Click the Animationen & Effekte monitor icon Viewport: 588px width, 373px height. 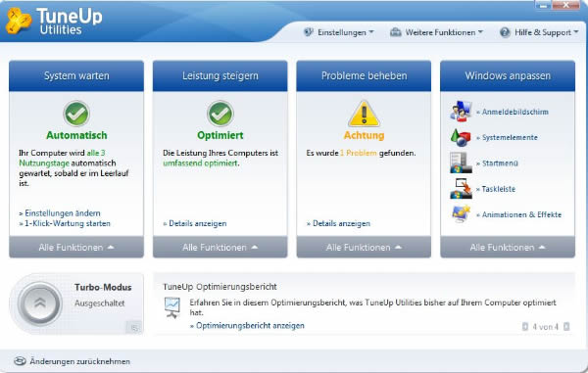pos(461,214)
